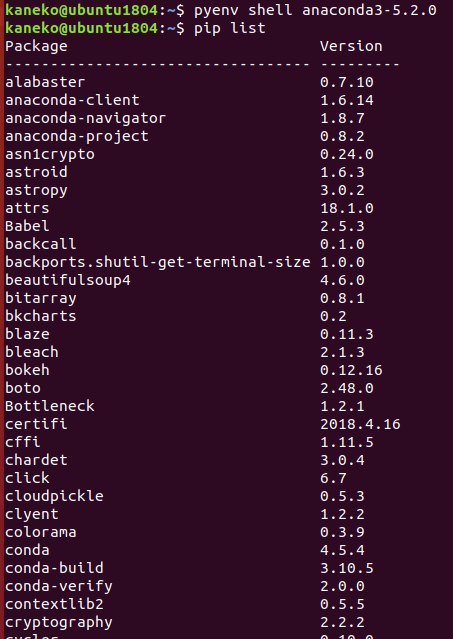Select the alabaster package name
This screenshot has height=639, width=453.
[45, 82]
